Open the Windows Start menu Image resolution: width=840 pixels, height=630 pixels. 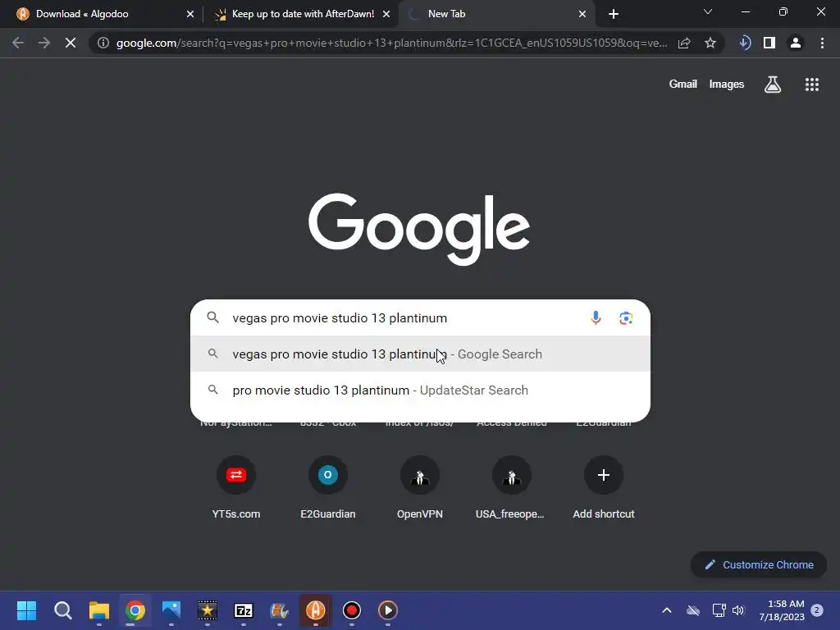(x=26, y=610)
